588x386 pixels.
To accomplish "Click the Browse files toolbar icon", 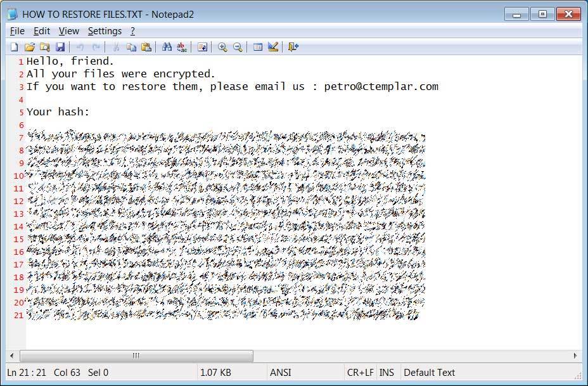I will pyautogui.click(x=45, y=47).
